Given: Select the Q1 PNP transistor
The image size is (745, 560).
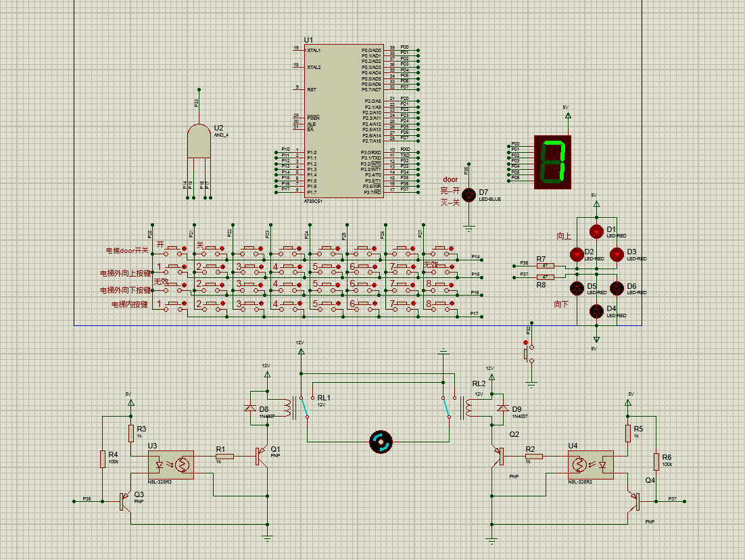Looking at the screenshot, I should coord(261,457).
